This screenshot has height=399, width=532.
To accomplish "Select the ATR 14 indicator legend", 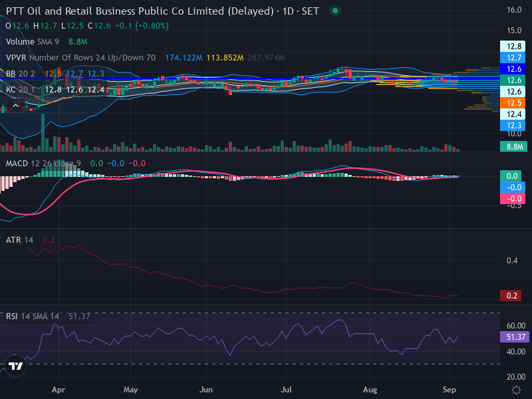I will tap(20, 240).
